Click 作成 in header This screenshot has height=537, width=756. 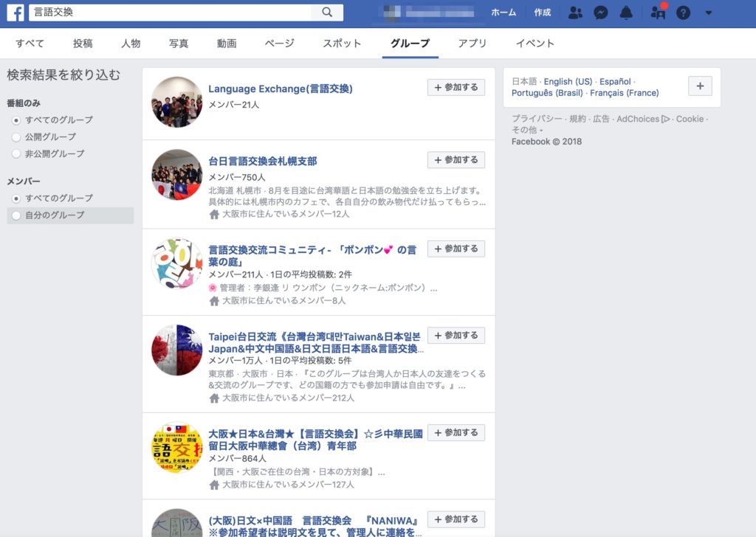(543, 13)
